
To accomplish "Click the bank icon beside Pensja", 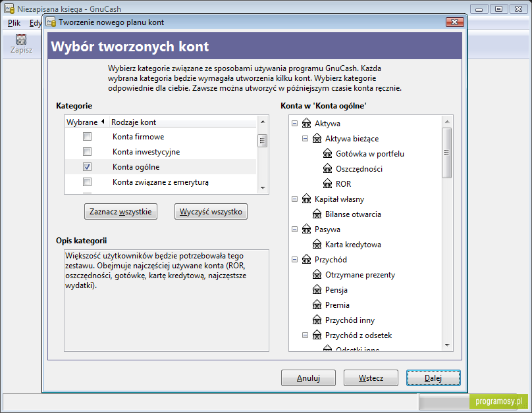I will point(317,289).
